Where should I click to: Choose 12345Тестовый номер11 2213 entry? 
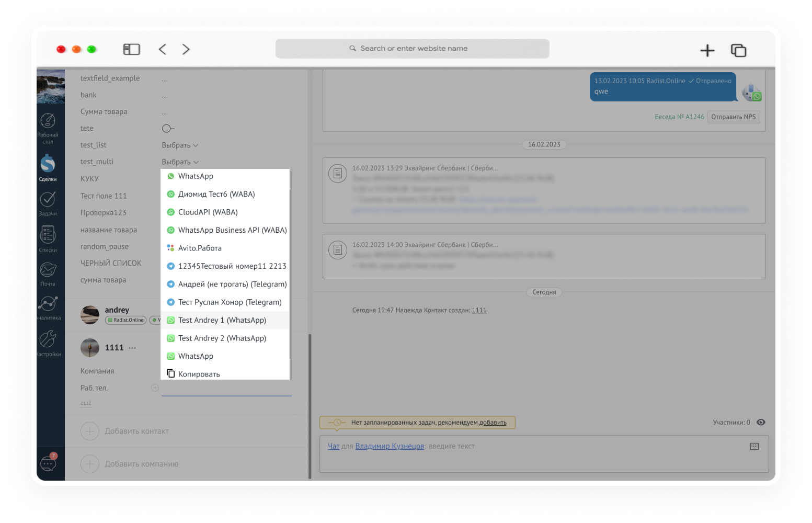point(225,266)
